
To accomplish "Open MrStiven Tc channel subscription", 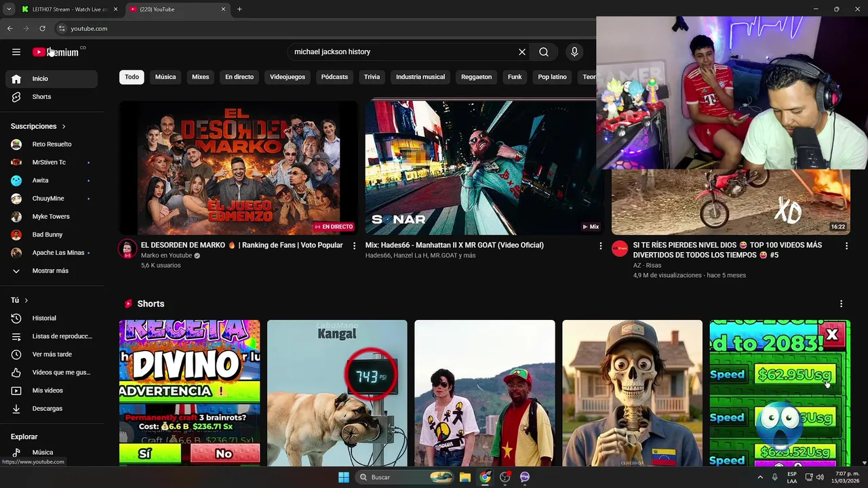I will (x=52, y=163).
